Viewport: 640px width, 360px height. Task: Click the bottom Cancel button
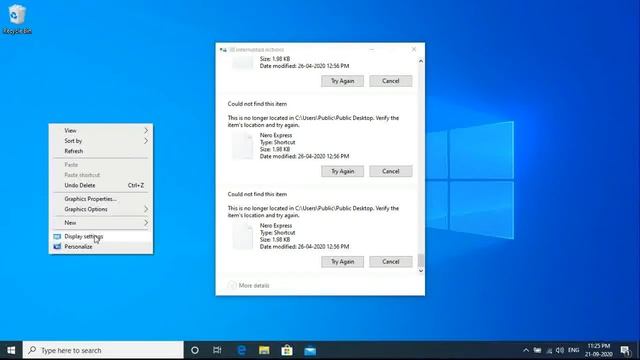click(391, 262)
